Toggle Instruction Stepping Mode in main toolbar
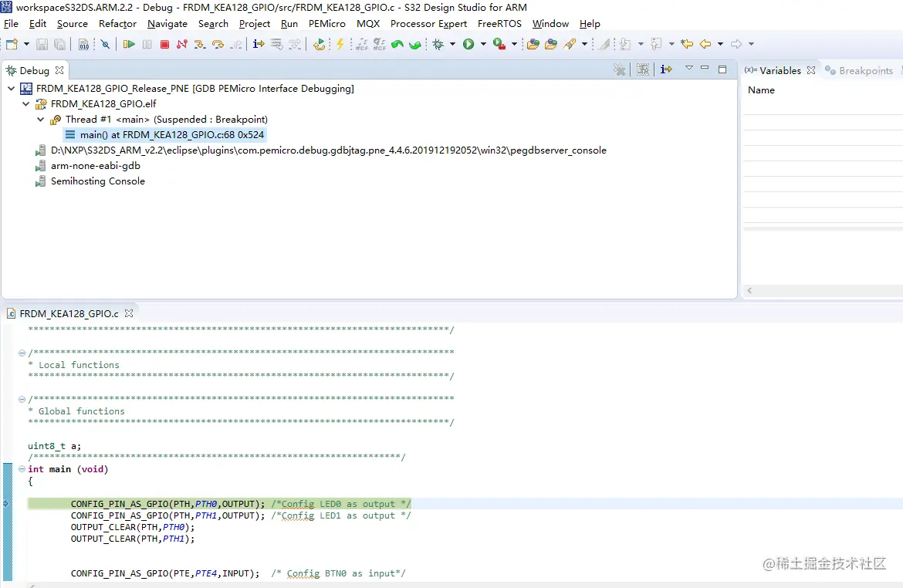This screenshot has height=588, width=903. click(259, 44)
